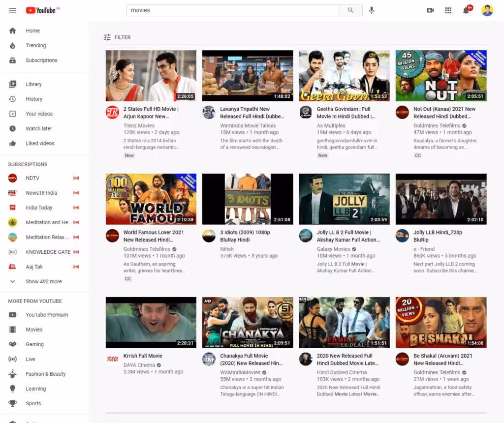Open the notifications bell
Image resolution: width=504 pixels, height=423 pixels.
[466, 10]
